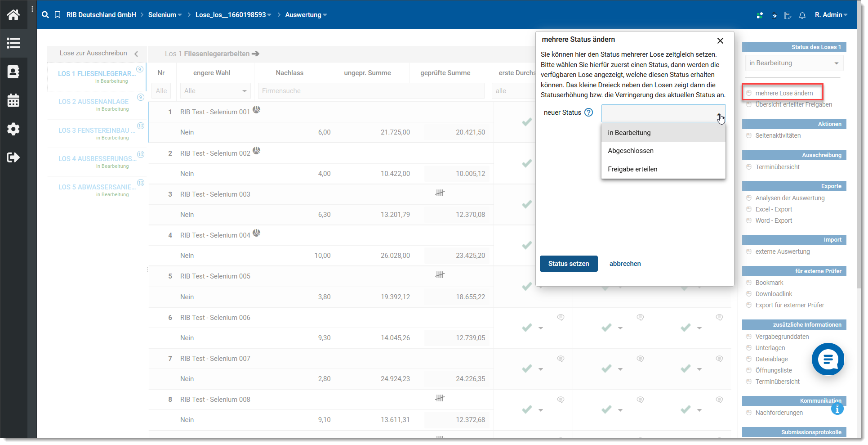
Task: Click the green squares icon in header
Action: tap(760, 15)
